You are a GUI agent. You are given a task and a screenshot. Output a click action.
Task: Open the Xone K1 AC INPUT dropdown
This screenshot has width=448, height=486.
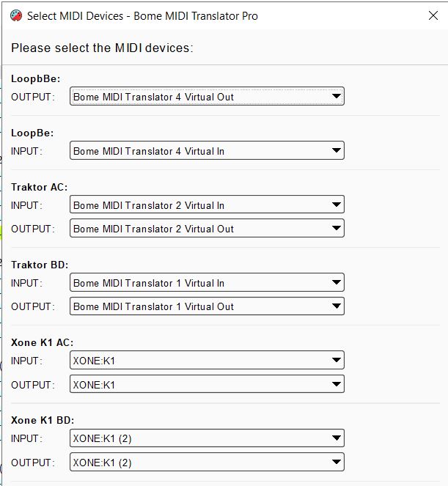[206, 361]
